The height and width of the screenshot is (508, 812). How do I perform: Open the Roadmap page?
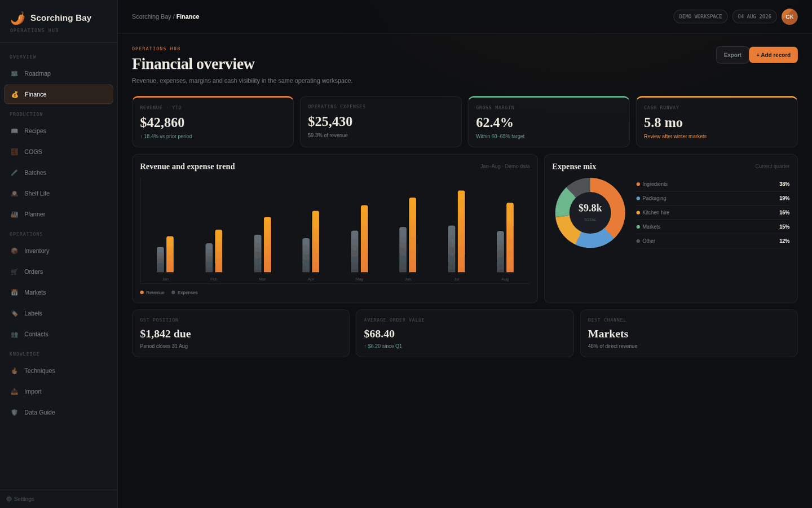tap(59, 74)
